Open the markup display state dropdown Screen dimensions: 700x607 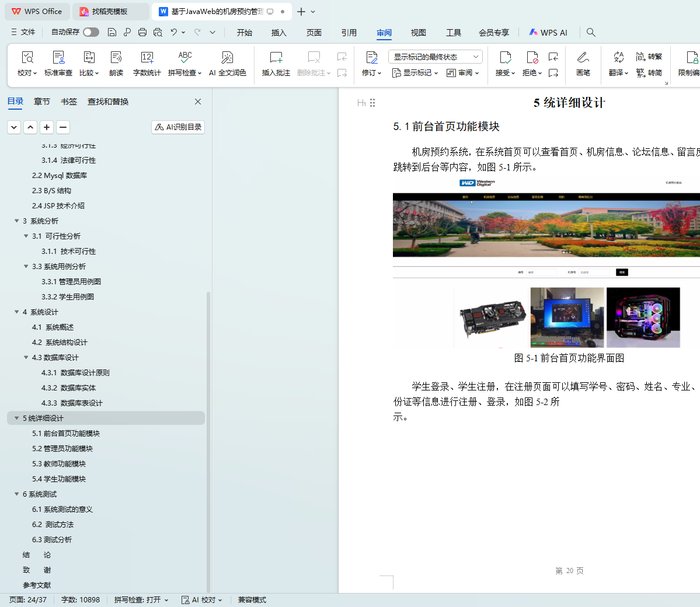point(435,57)
